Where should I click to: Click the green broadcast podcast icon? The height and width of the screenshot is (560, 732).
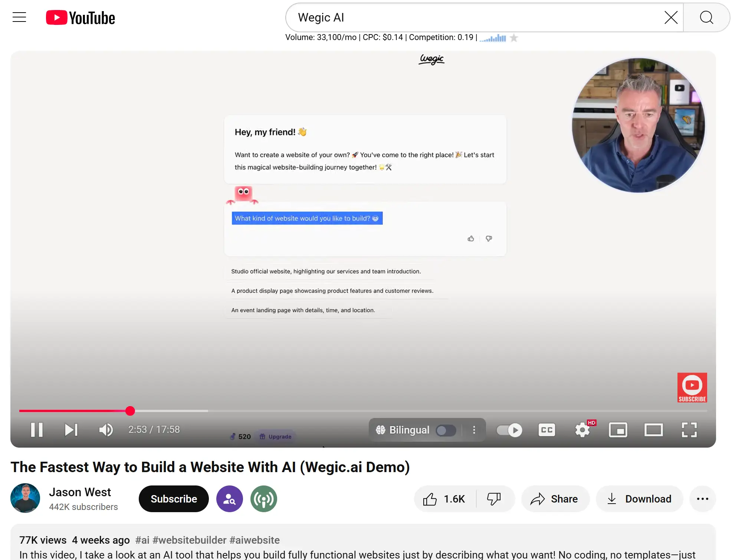pyautogui.click(x=264, y=499)
